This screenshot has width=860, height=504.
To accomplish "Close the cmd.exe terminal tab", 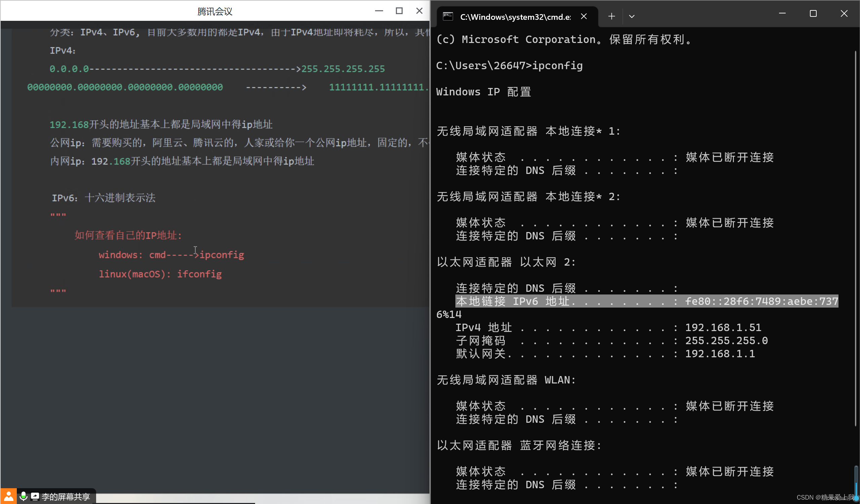I will (x=584, y=16).
